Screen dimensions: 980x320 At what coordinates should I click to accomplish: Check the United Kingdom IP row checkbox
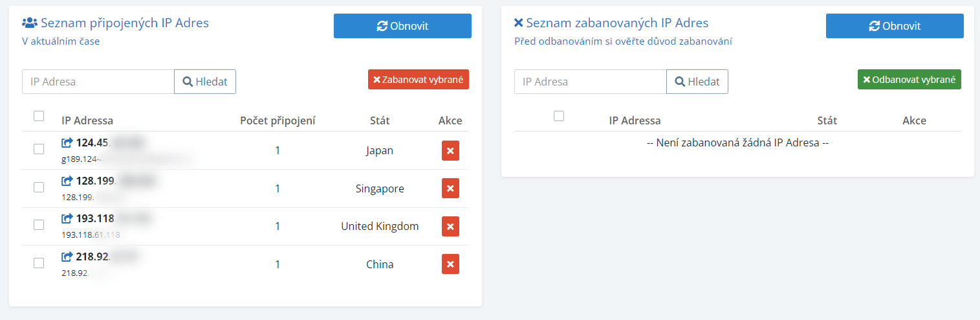click(x=39, y=225)
